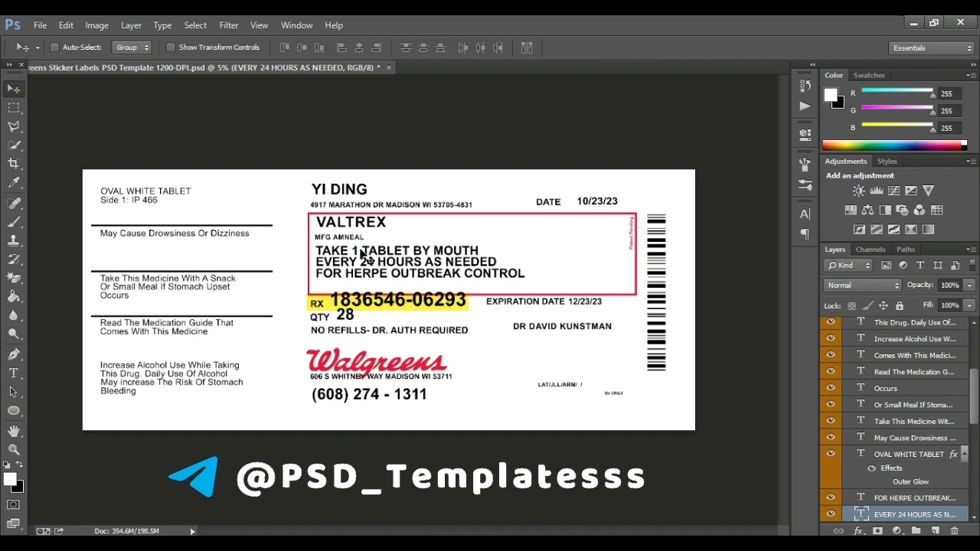Select the Paint Bucket tool
This screenshot has width=980, height=551.
click(x=14, y=296)
